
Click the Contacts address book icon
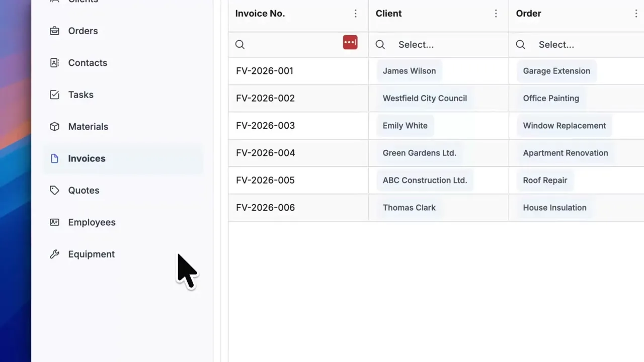[x=54, y=63]
